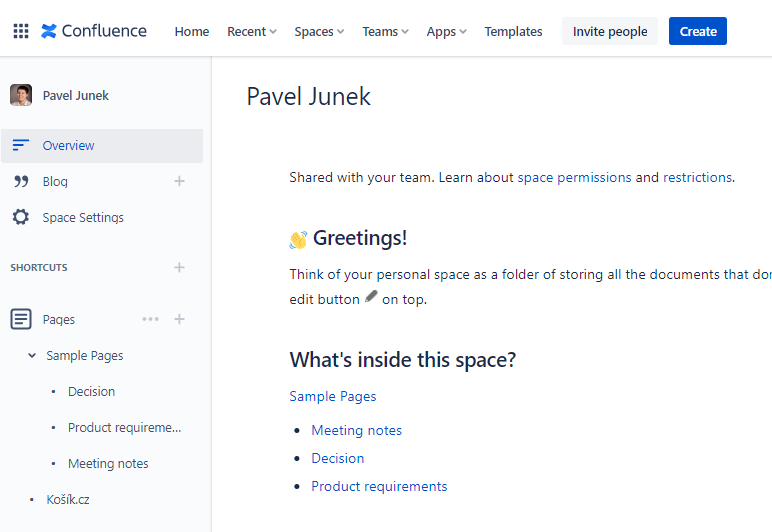Click the SHORTCUTS section label
772x532 pixels.
(x=39, y=268)
